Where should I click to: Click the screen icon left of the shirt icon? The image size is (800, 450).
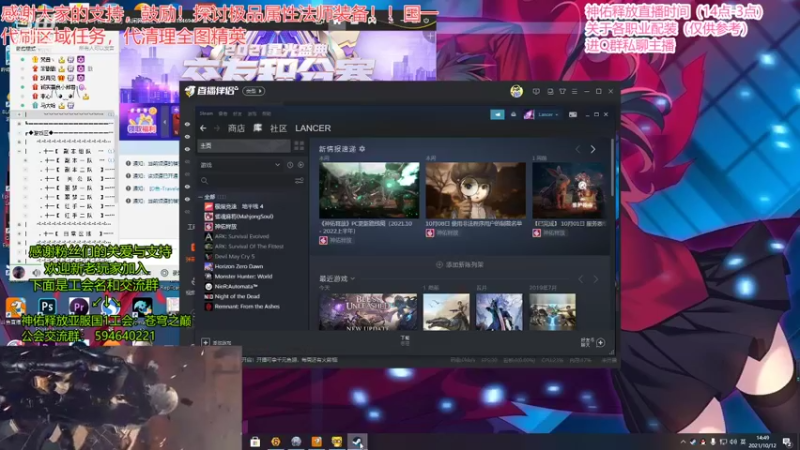pos(550,91)
